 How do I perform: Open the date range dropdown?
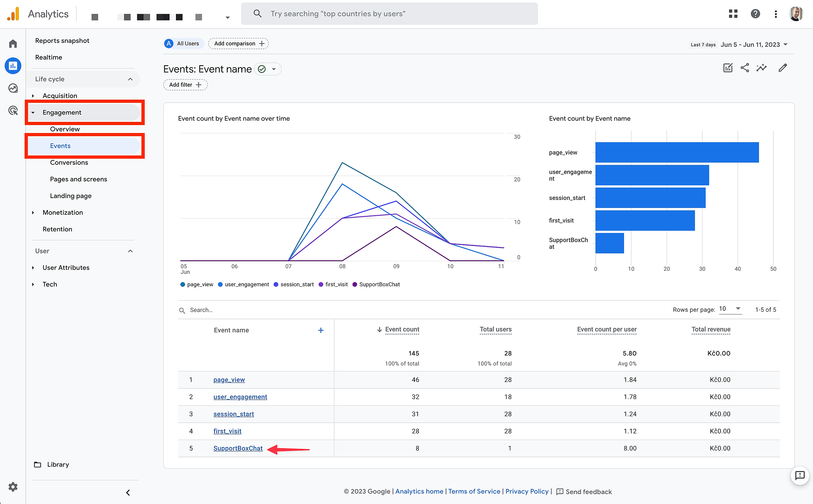(x=754, y=45)
